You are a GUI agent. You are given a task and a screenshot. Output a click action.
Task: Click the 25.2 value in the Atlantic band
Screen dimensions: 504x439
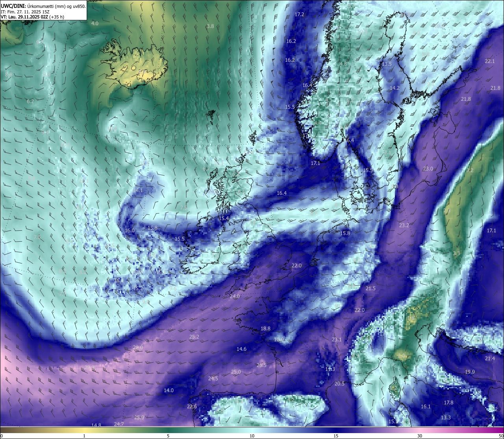coord(194,337)
